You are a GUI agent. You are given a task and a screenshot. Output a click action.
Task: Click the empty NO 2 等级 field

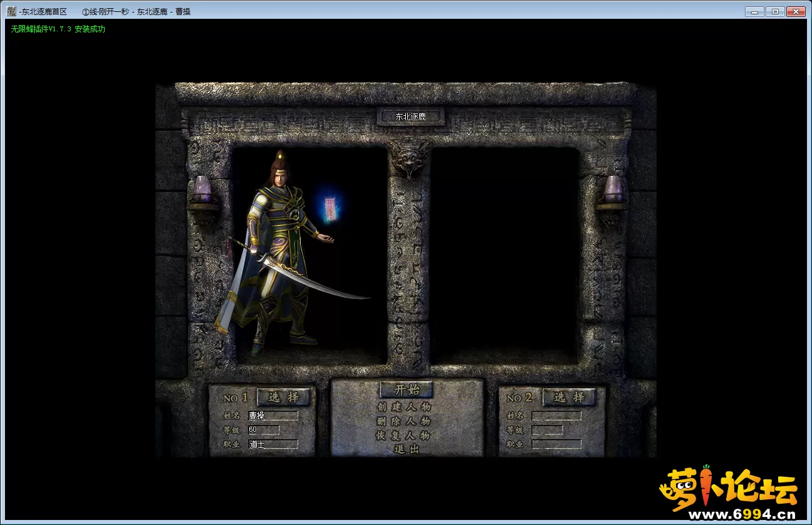click(547, 430)
